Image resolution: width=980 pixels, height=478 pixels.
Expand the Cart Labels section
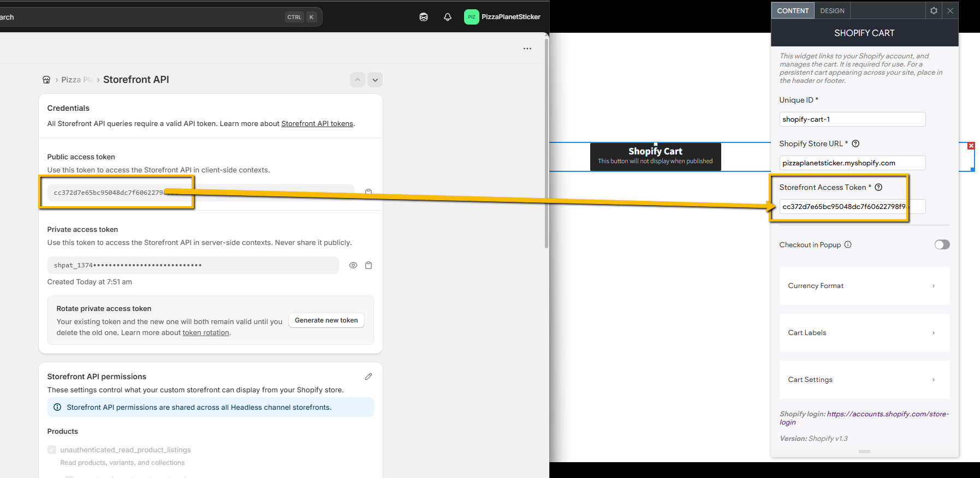tap(864, 333)
